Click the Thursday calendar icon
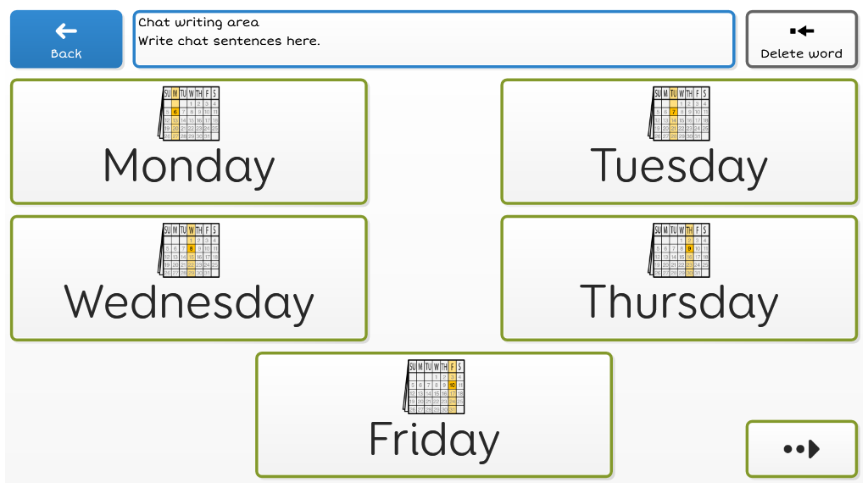 pos(679,250)
